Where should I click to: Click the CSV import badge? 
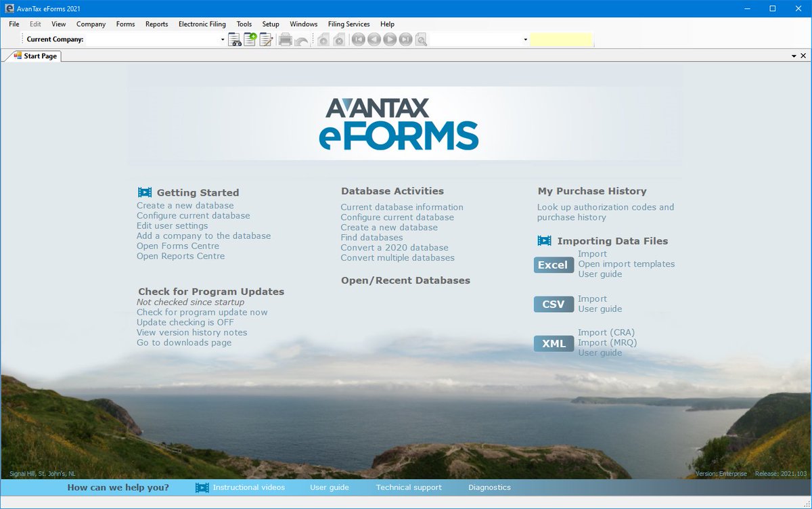point(554,304)
